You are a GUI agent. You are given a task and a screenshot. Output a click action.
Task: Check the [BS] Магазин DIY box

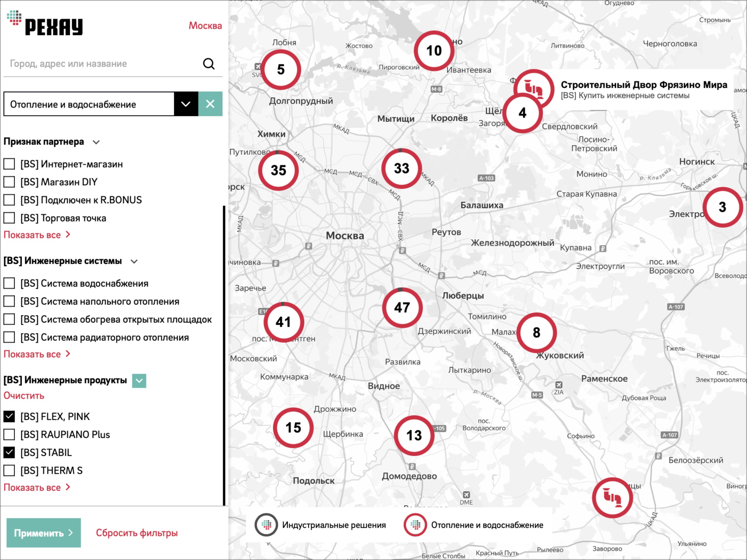point(9,182)
